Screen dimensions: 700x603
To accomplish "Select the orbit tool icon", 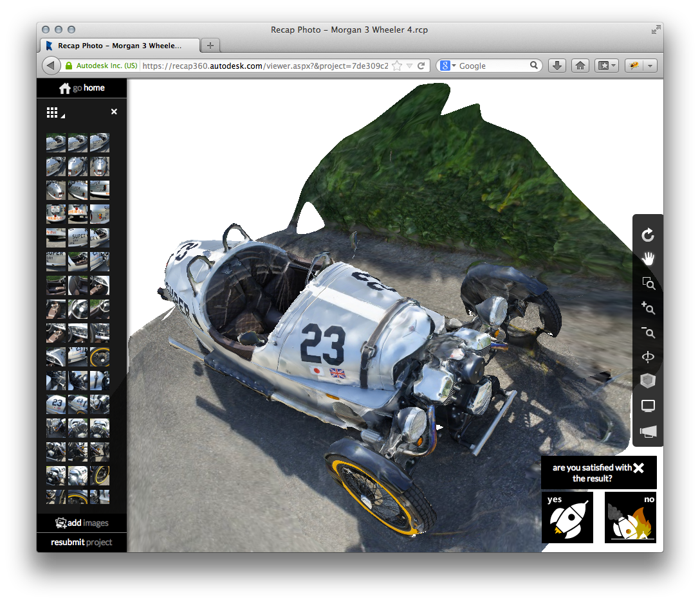I will tap(648, 357).
